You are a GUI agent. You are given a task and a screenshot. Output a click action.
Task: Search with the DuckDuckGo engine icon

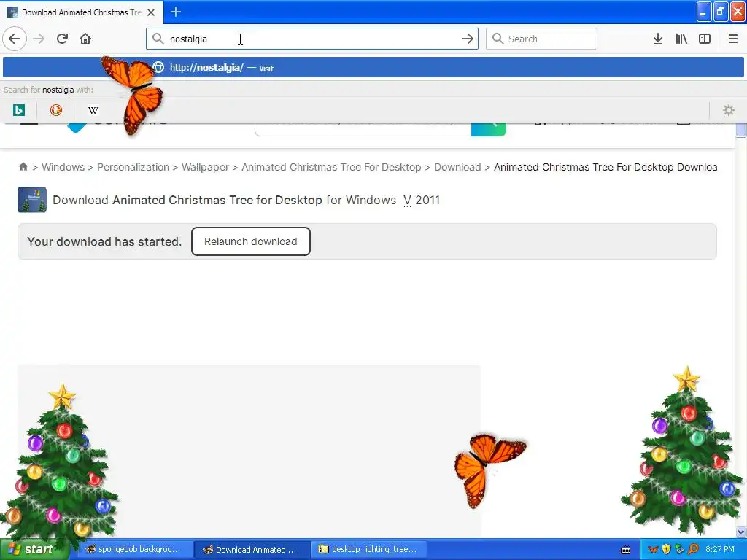coord(55,111)
